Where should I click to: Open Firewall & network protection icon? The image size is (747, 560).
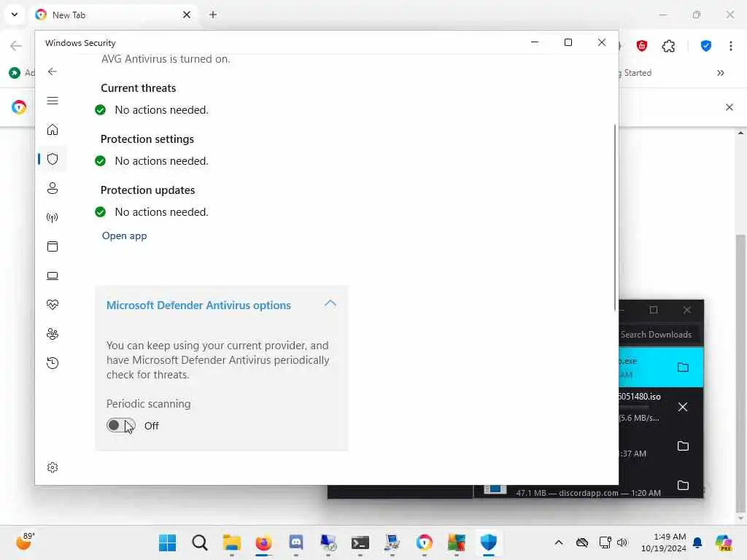coord(53,217)
